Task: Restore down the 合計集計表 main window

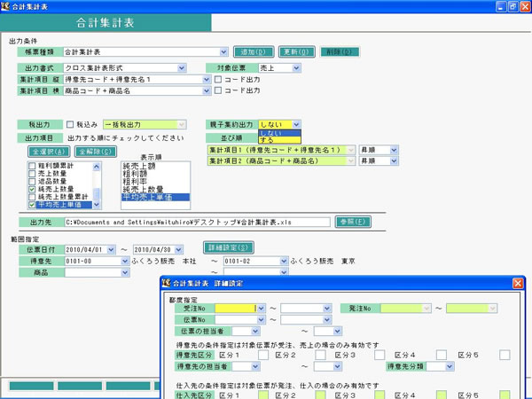Action: [x=513, y=6]
